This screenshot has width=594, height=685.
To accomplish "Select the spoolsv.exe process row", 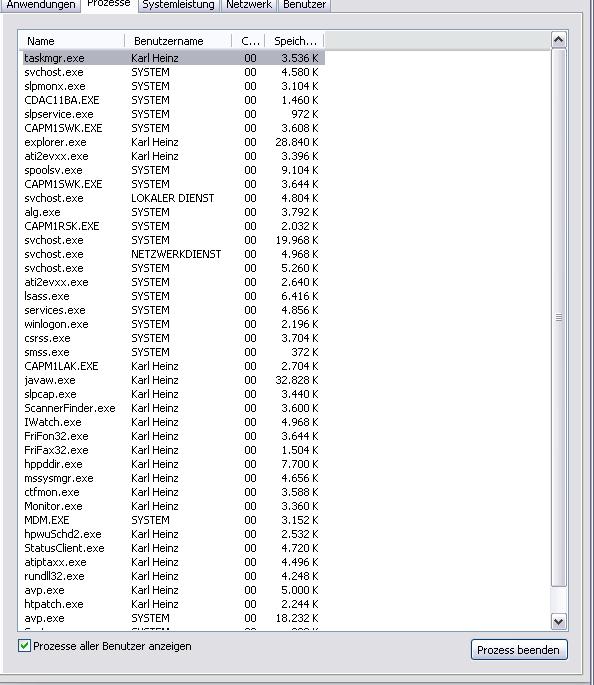I will (x=173, y=170).
